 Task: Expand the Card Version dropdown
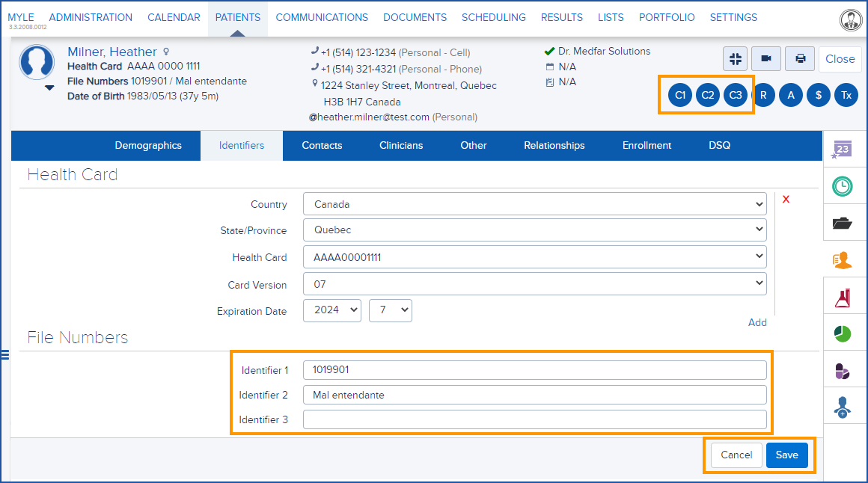coord(533,284)
